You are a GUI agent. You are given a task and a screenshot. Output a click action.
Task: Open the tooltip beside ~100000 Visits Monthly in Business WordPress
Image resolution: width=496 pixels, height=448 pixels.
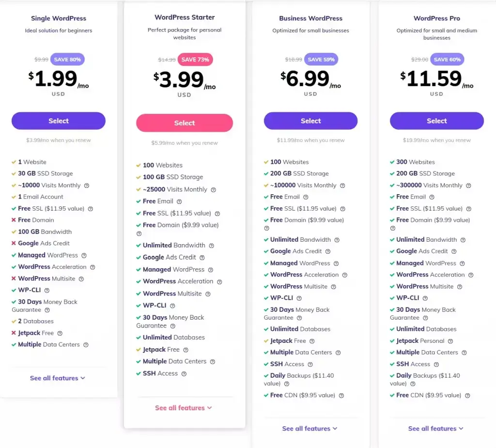pyautogui.click(x=343, y=185)
